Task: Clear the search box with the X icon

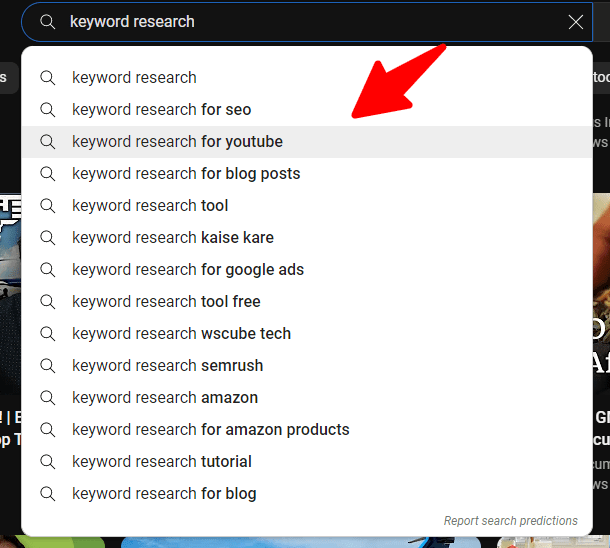Action: (x=576, y=22)
